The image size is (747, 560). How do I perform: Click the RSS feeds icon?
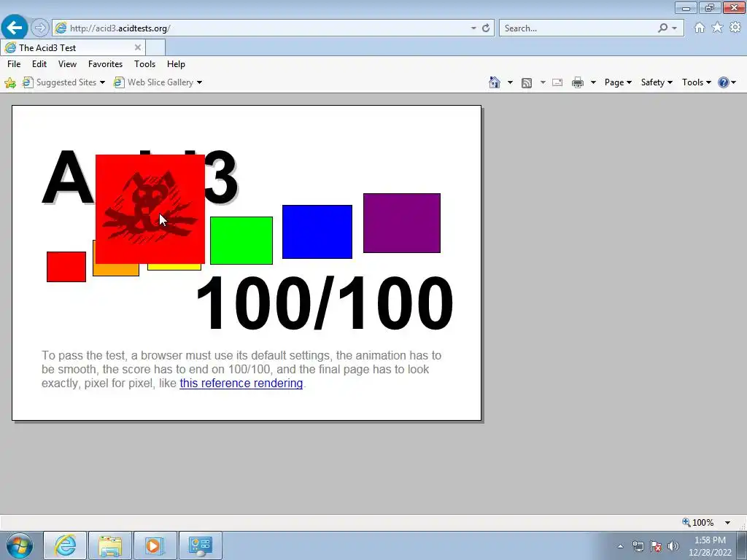[x=527, y=83]
